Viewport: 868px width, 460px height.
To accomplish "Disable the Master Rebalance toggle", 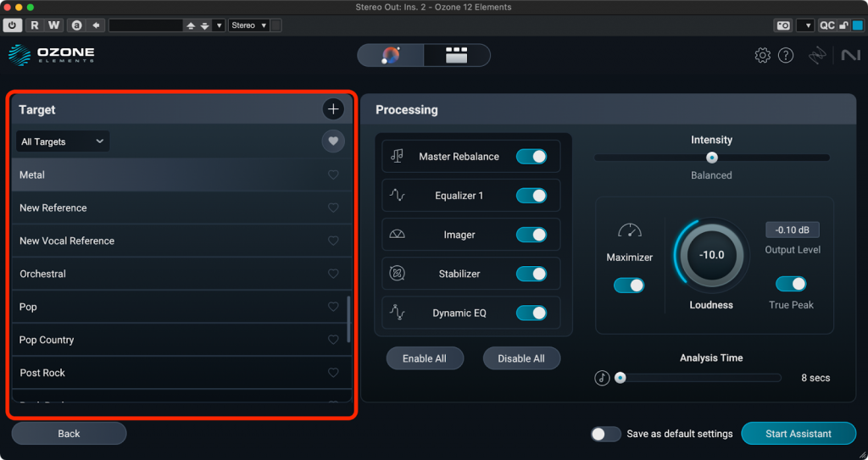I will tap(531, 157).
